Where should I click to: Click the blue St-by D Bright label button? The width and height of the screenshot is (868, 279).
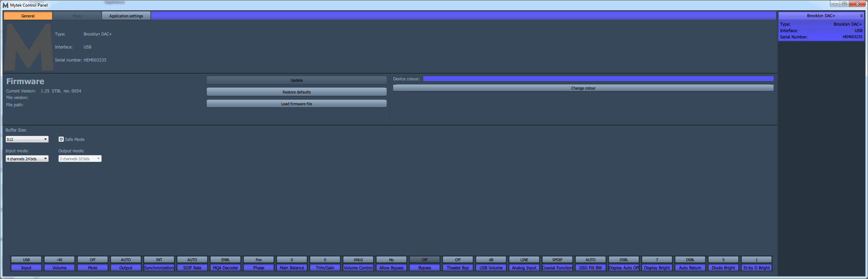756,268
